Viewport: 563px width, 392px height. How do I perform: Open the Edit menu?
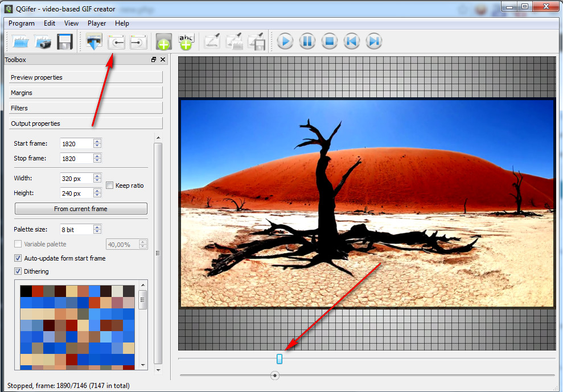coord(50,23)
